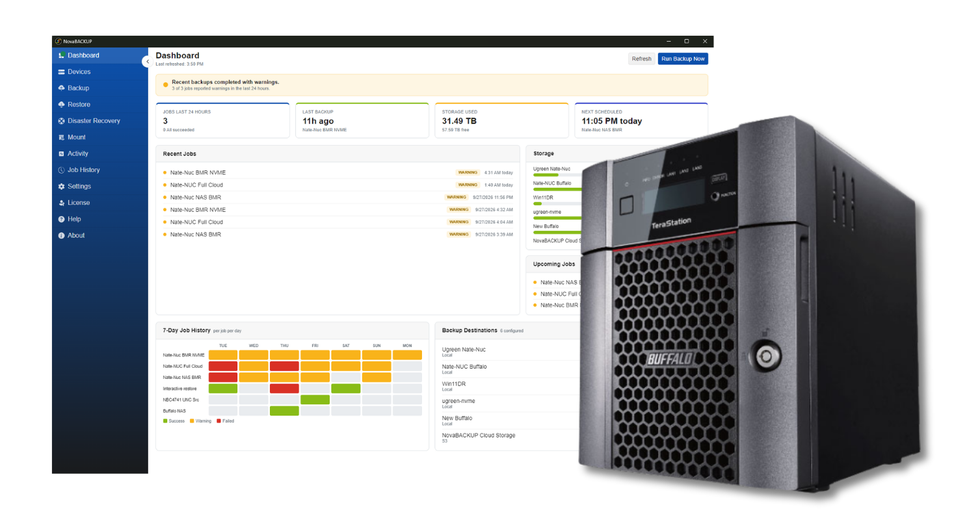Click the Backup cloud icon in sidebar
The image size is (980, 518).
(x=61, y=88)
